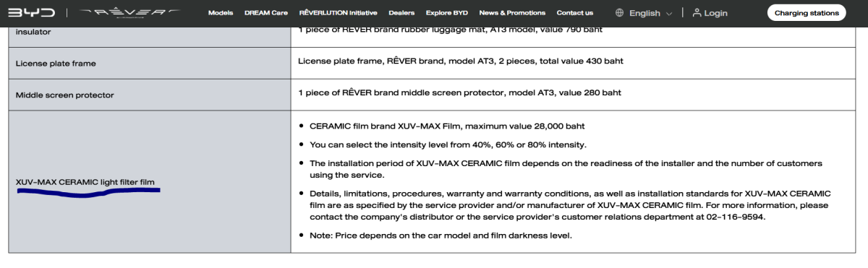Click the globe language icon
Screen dimensions: 868x268
621,13
